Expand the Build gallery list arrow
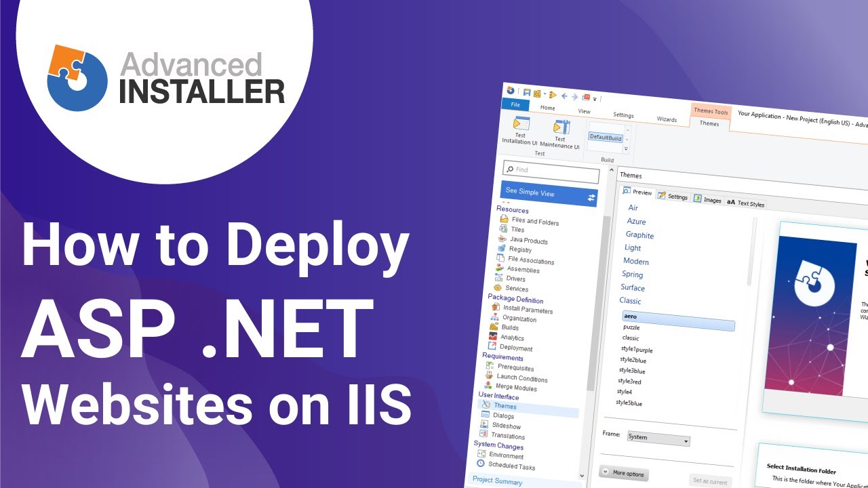868x488 pixels. point(626,148)
